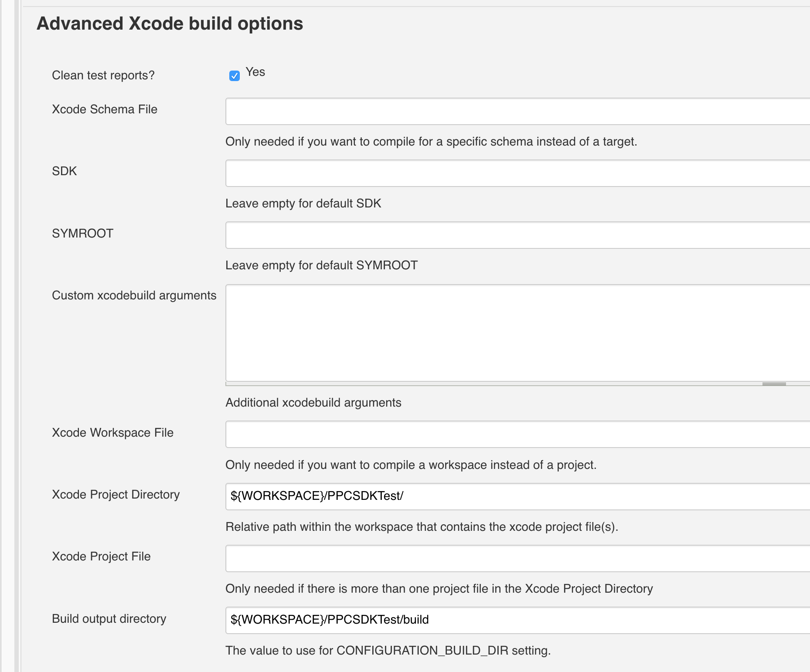Click the 'Xcode Schema File' label
The height and width of the screenshot is (672, 810).
[x=104, y=109]
